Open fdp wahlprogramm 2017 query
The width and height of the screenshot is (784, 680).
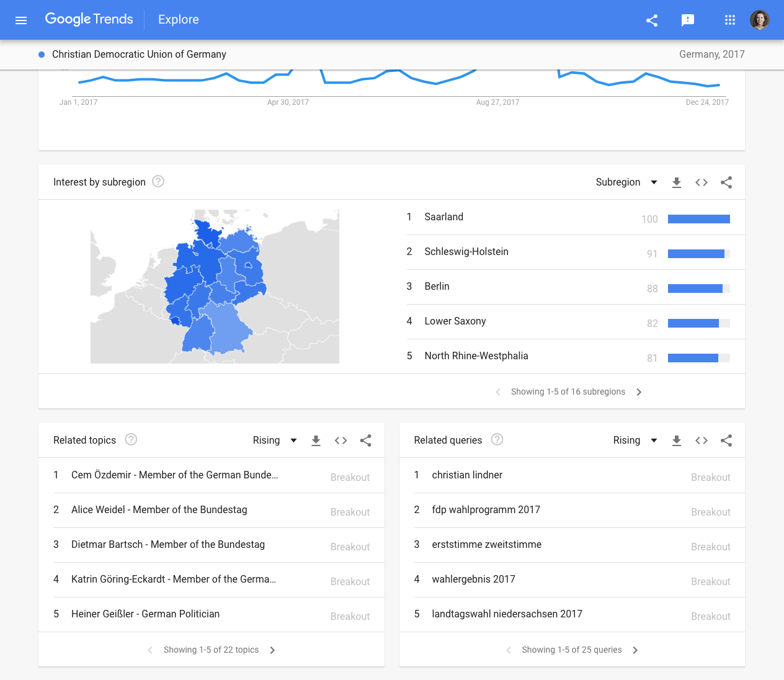coord(579,510)
